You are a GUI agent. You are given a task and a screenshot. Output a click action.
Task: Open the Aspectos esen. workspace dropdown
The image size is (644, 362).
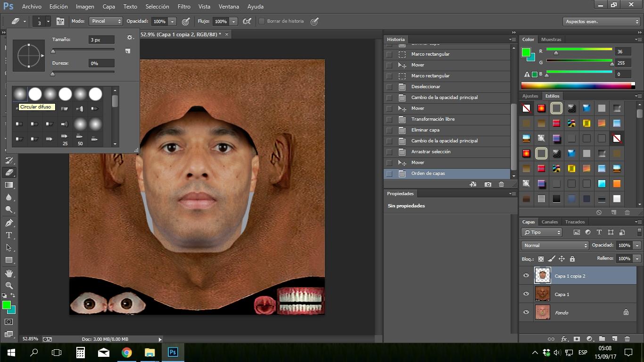[602, 22]
